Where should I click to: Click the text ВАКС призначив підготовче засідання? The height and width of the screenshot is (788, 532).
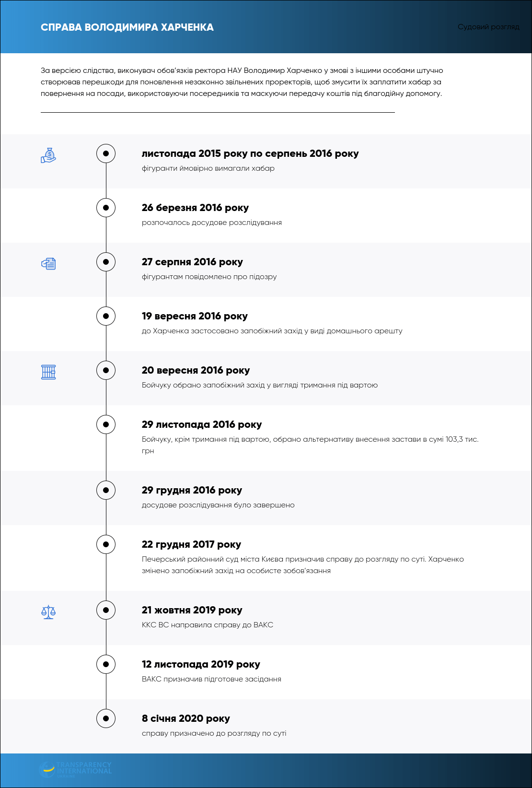coord(211,679)
